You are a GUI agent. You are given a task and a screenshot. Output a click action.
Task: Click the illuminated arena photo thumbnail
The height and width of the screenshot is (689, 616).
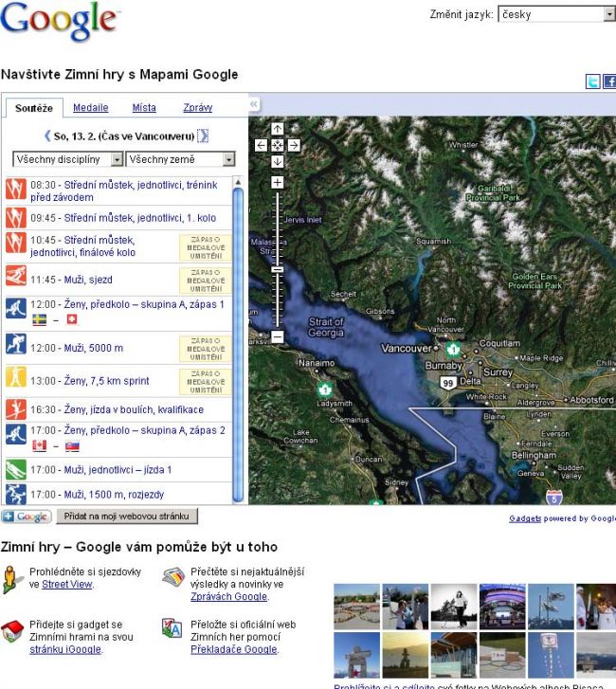point(502,607)
